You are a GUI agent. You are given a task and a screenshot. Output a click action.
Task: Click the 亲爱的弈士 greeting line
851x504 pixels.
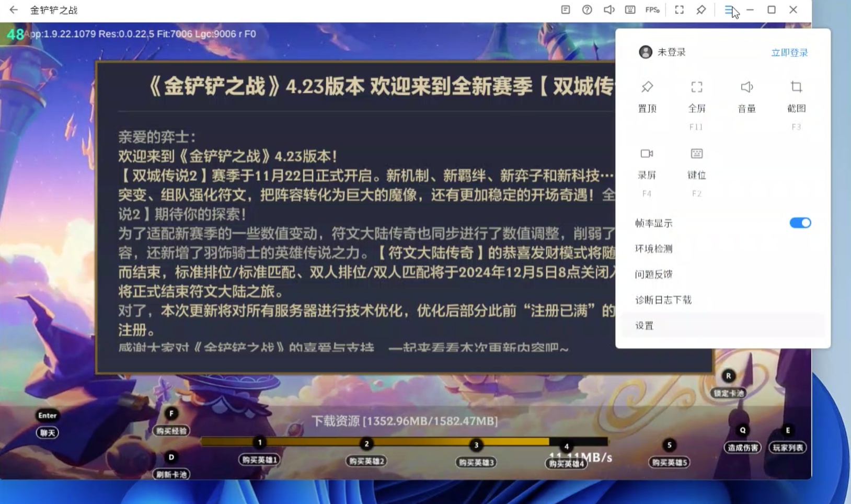(x=157, y=137)
